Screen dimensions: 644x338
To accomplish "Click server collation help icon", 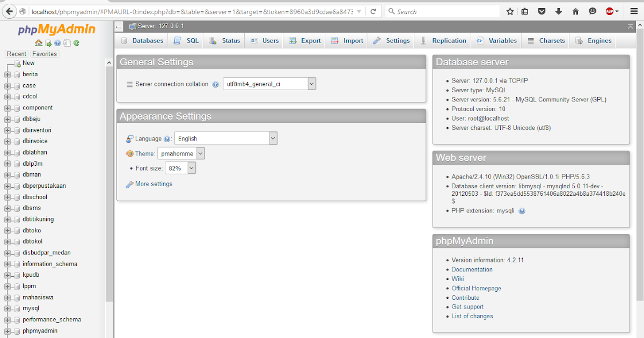I will [x=216, y=84].
